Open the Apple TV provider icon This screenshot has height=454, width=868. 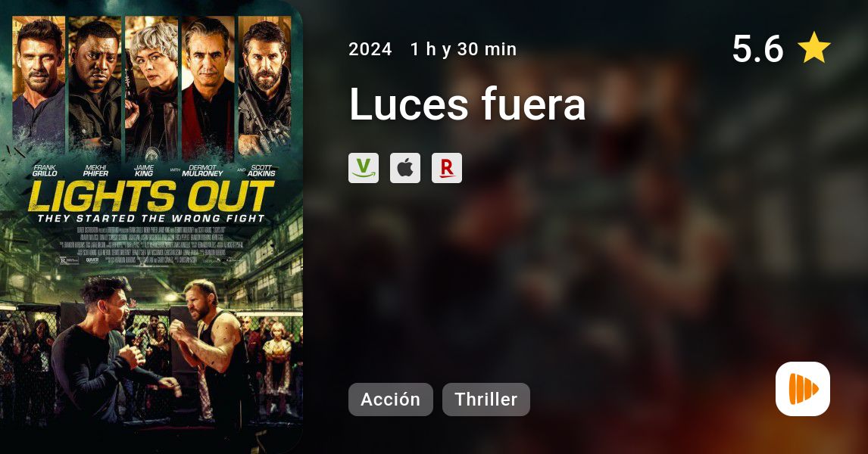point(405,168)
